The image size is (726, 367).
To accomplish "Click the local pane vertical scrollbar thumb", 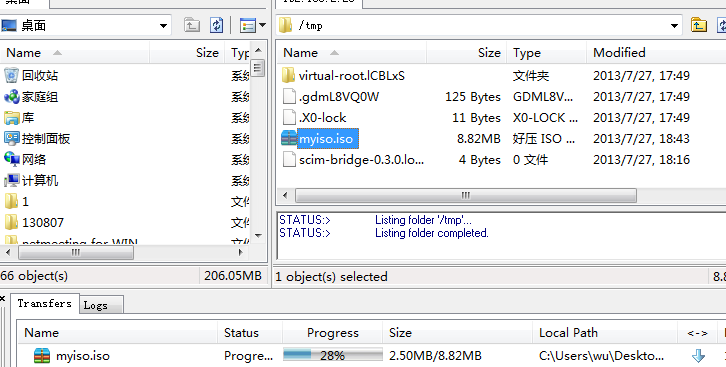I will tap(258, 68).
